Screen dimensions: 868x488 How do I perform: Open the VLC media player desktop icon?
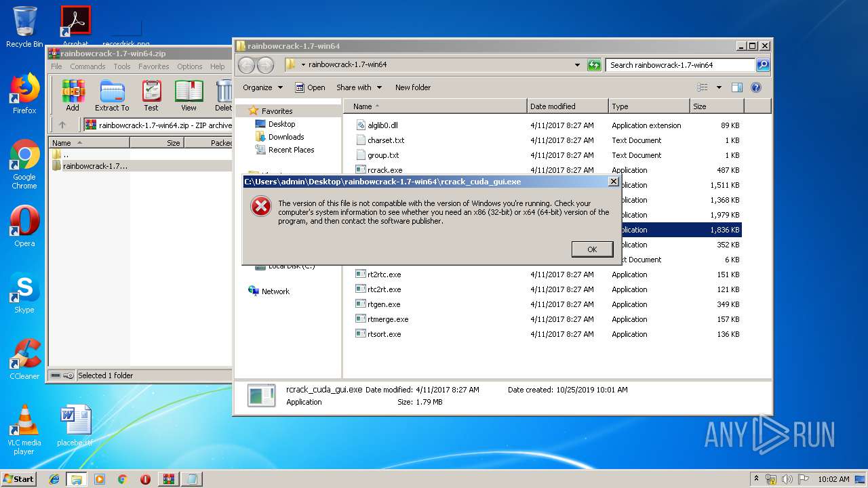pos(24,430)
